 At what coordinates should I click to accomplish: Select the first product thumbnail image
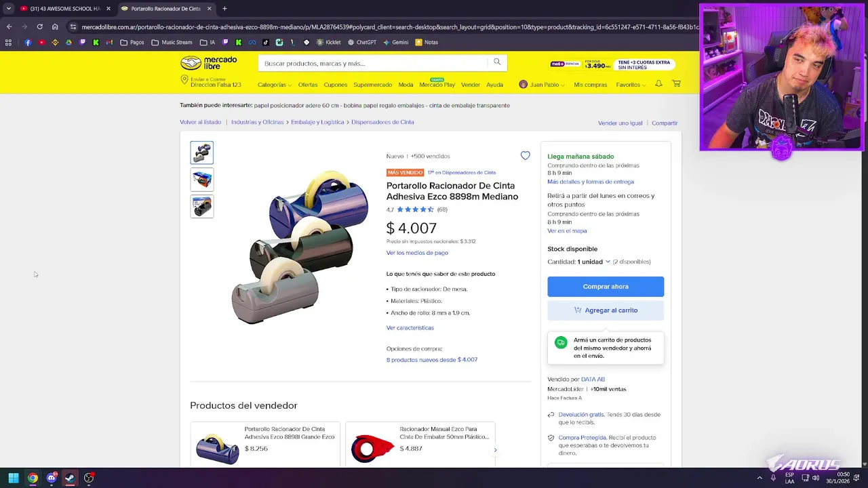tap(201, 152)
